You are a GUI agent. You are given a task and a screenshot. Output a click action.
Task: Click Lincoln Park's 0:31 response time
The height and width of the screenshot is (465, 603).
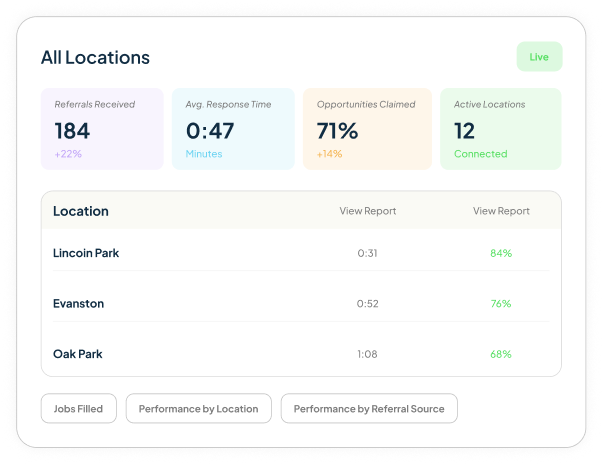[367, 253]
